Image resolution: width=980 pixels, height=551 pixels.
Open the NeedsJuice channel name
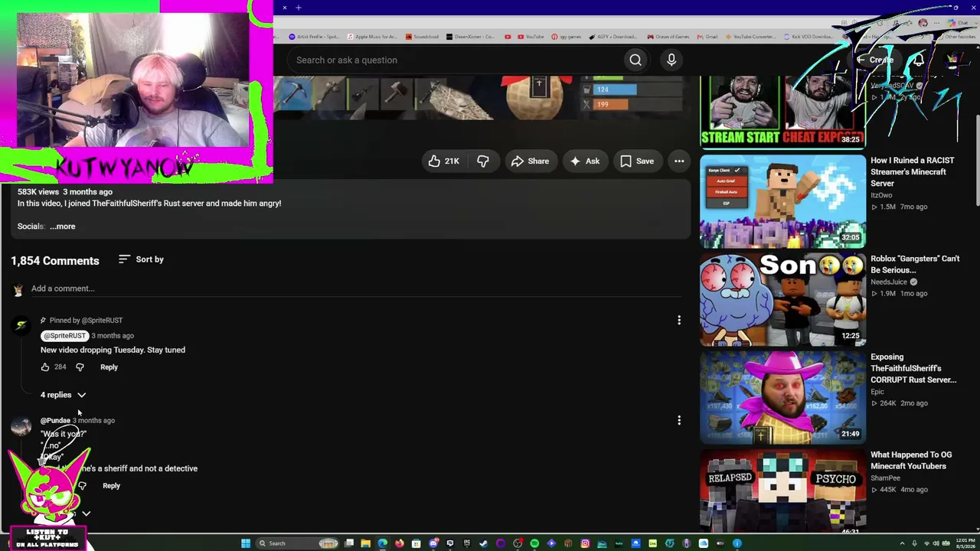(888, 282)
